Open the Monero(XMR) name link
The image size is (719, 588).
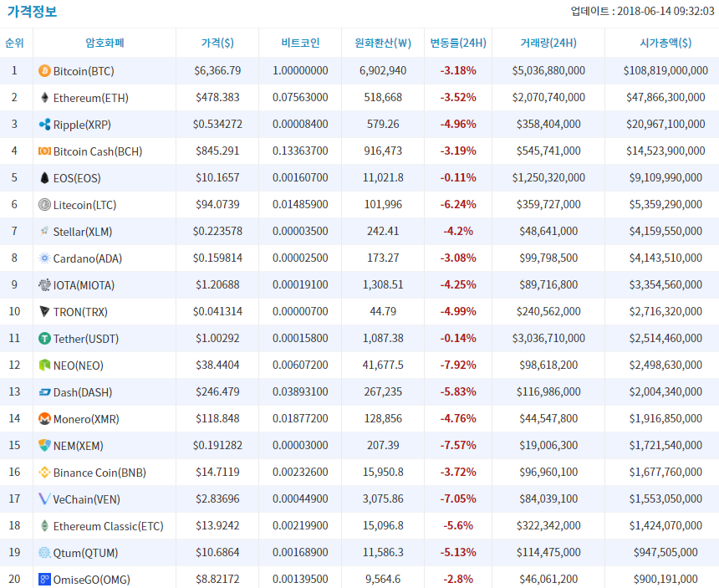point(86,419)
